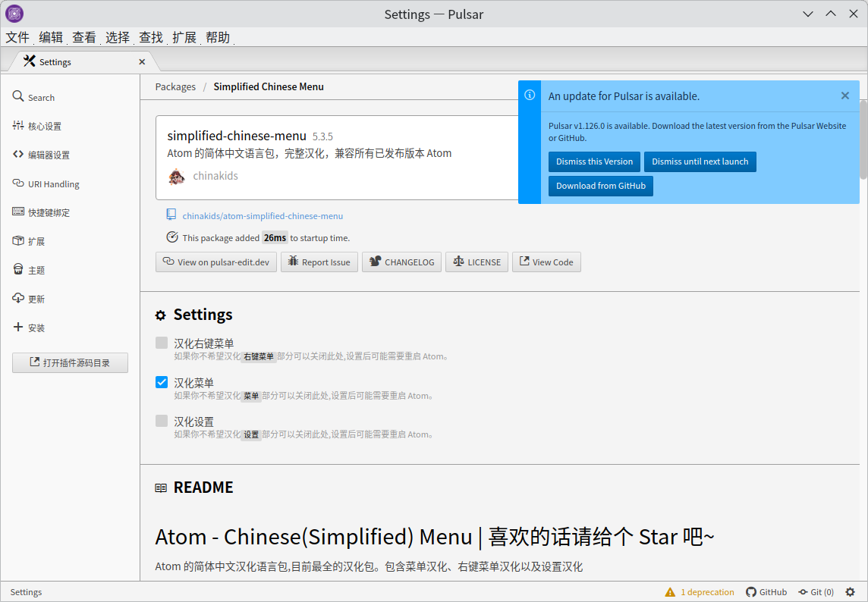Open the CHANGELOG button

click(x=402, y=262)
